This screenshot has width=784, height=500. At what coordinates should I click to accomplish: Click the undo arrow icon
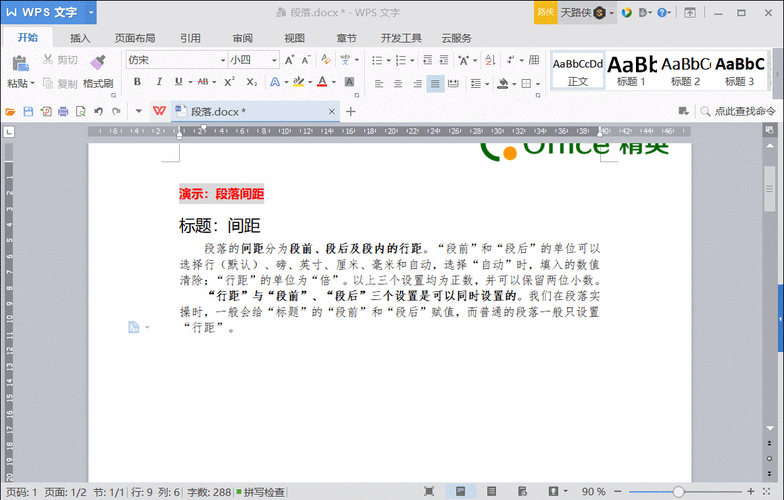click(x=97, y=111)
